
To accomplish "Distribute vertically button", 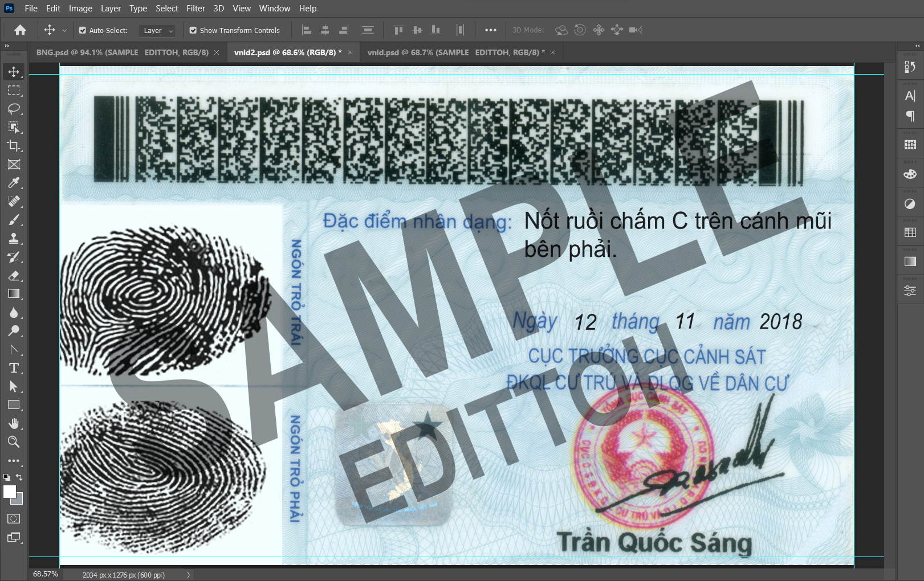I will point(368,30).
